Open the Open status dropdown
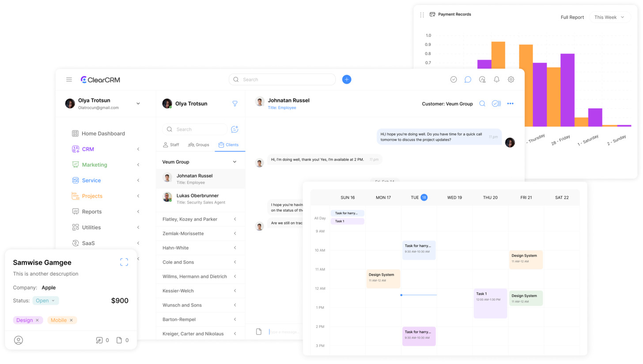The image size is (643, 364). [45, 300]
